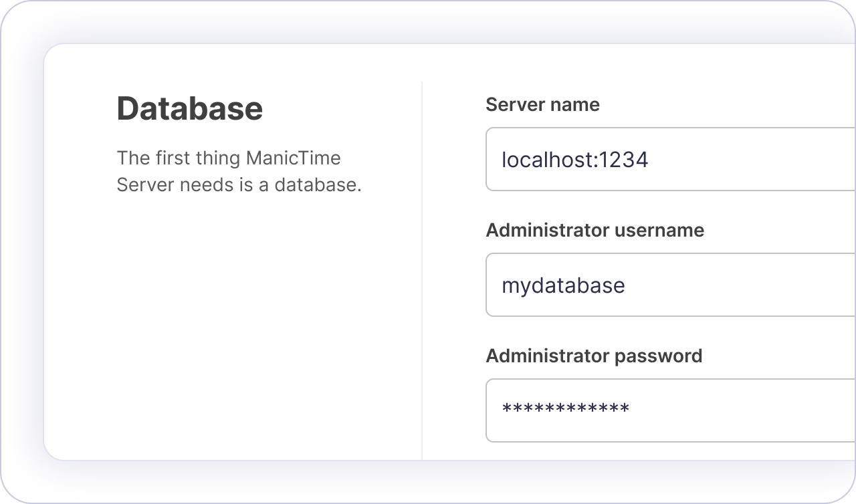Click the "Server name" field label
The image size is (856, 504).
tap(542, 105)
